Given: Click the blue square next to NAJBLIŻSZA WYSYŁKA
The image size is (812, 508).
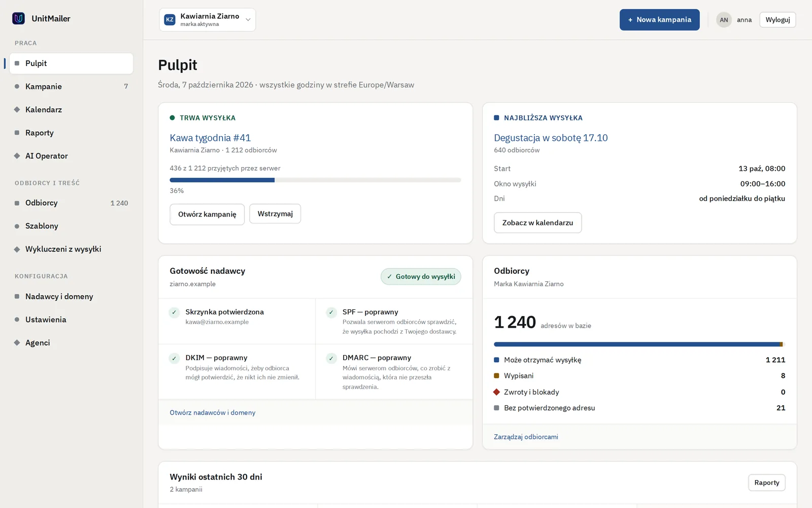Looking at the screenshot, I should click(496, 118).
